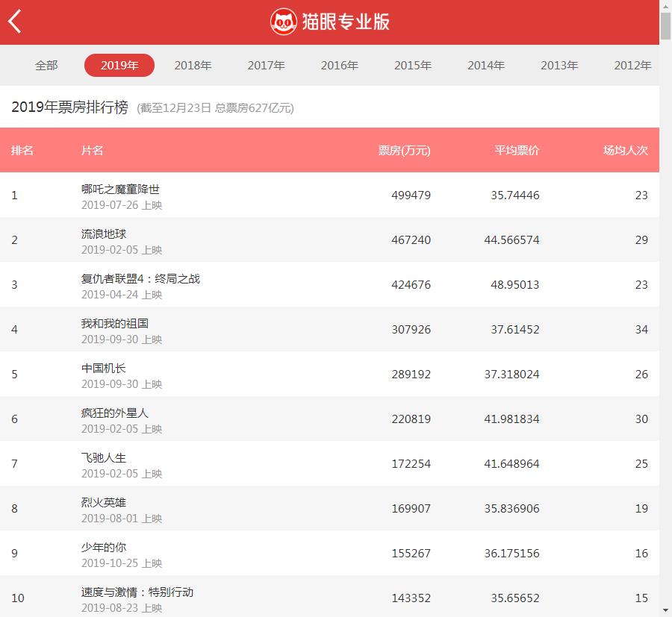Open the movie 疯狂的外星人
The width and height of the screenshot is (672, 617).
click(115, 413)
